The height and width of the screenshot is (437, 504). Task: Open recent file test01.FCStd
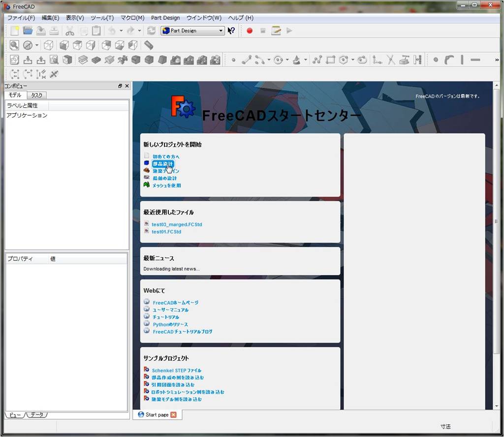coord(166,232)
